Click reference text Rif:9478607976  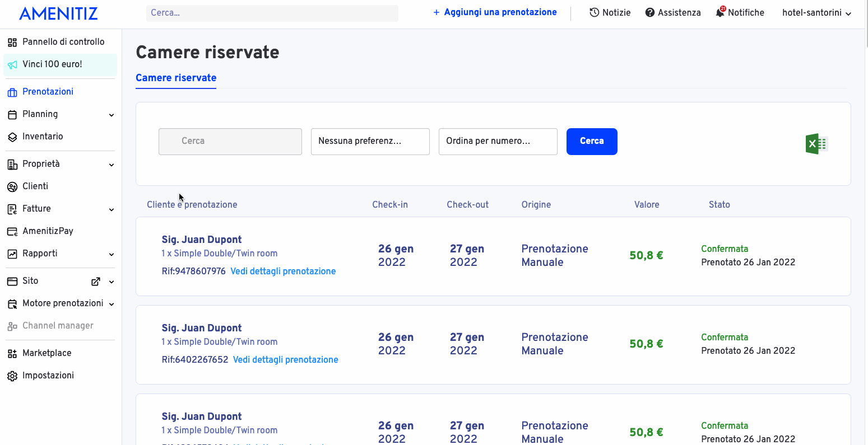click(194, 271)
